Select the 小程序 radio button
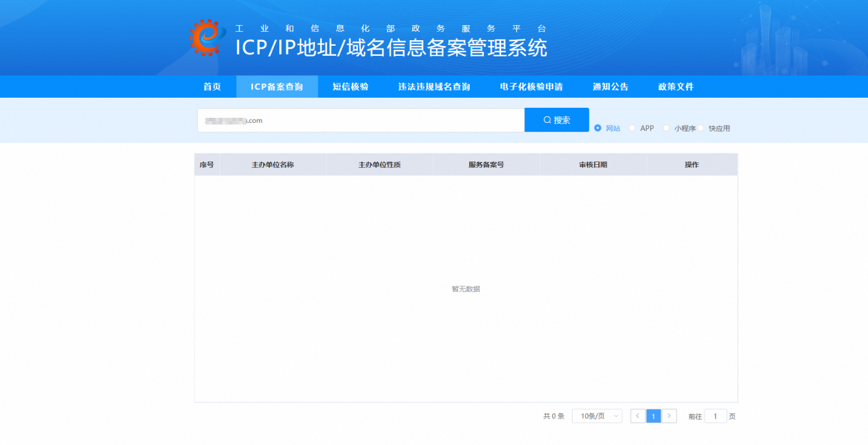This screenshot has width=868, height=445. 666,128
